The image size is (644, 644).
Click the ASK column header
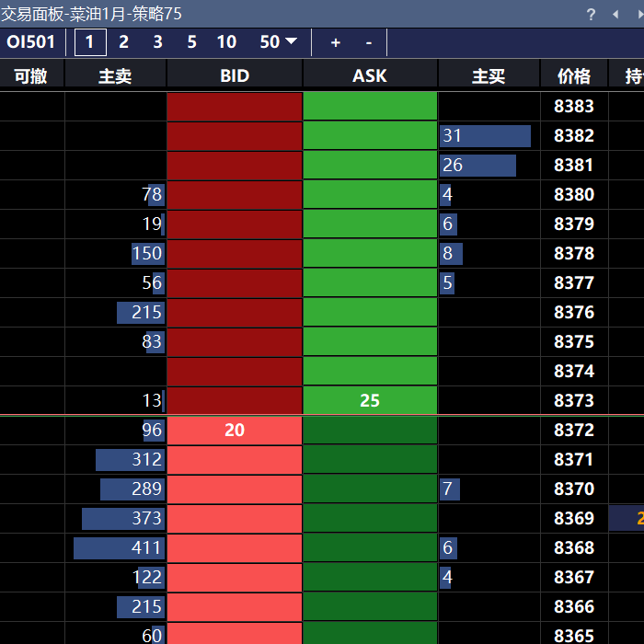point(370,76)
